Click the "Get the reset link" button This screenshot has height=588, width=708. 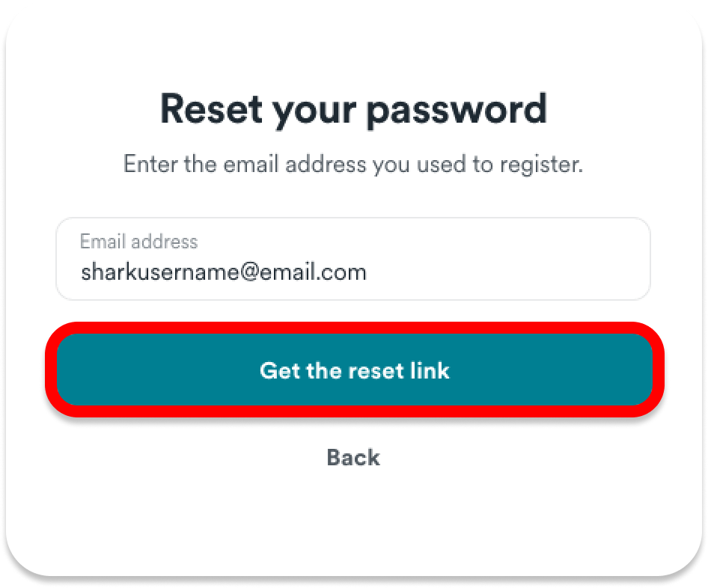pos(354,370)
